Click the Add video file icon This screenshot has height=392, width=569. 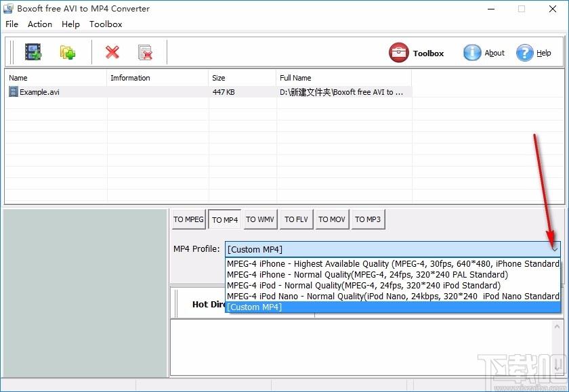[x=33, y=52]
